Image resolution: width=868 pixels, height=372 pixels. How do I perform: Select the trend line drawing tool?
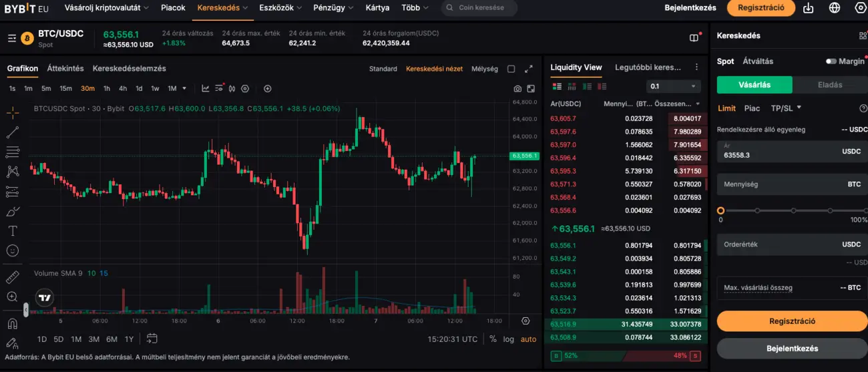[x=13, y=132]
